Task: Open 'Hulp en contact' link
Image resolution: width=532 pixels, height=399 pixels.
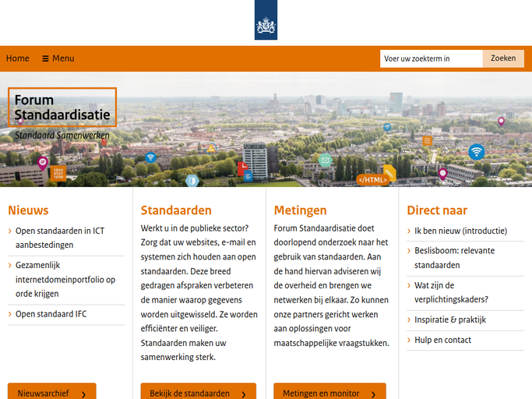Action: click(x=442, y=340)
